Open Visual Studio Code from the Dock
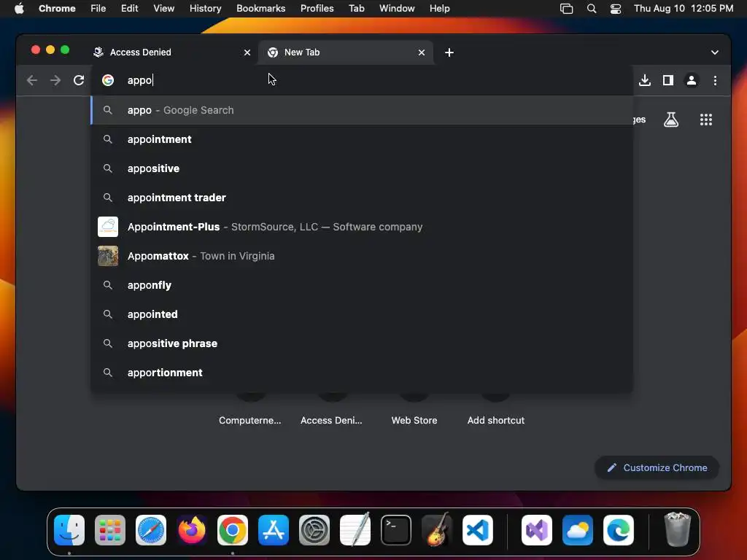 [478, 530]
